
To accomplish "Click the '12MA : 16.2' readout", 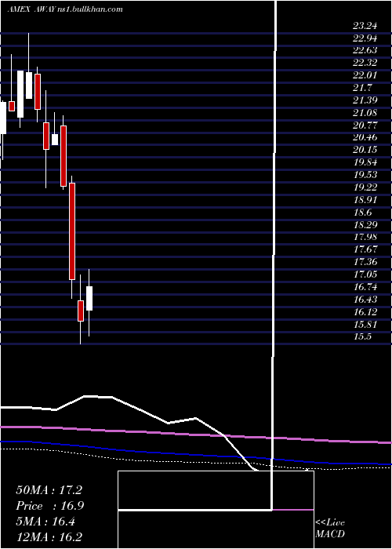I will 49,537.
